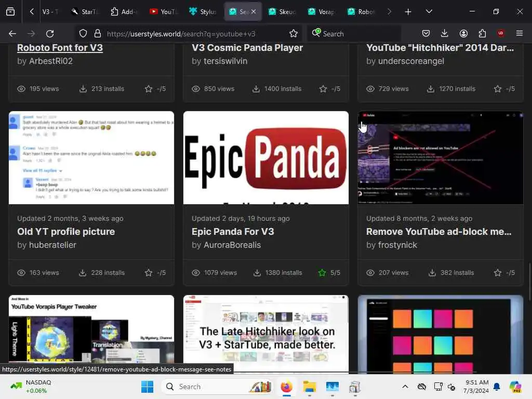The height and width of the screenshot is (399, 532).
Task: Select author text 'by frostynick'
Action: [x=392, y=245]
